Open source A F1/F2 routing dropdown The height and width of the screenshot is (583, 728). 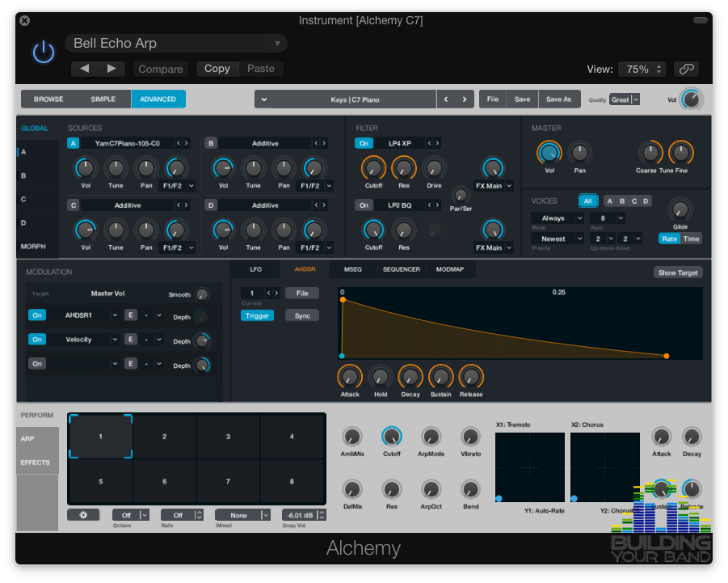(x=177, y=185)
